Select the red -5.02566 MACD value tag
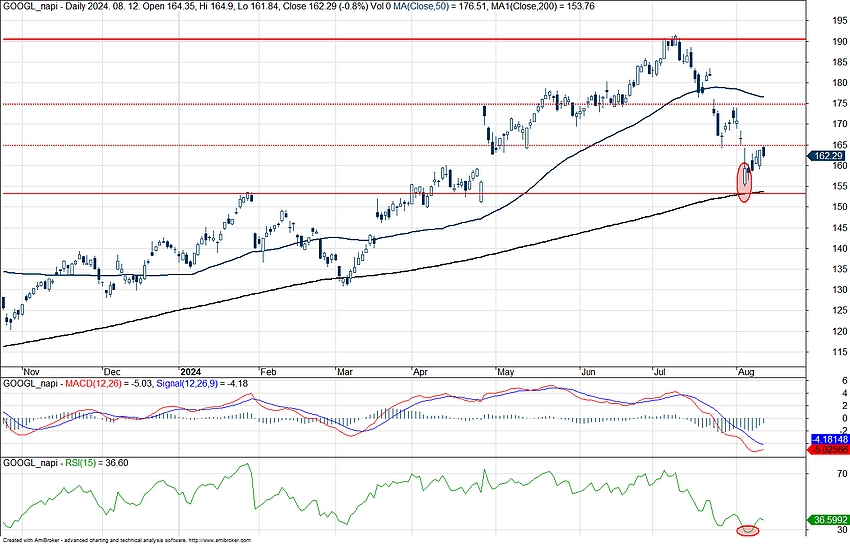 tap(828, 449)
